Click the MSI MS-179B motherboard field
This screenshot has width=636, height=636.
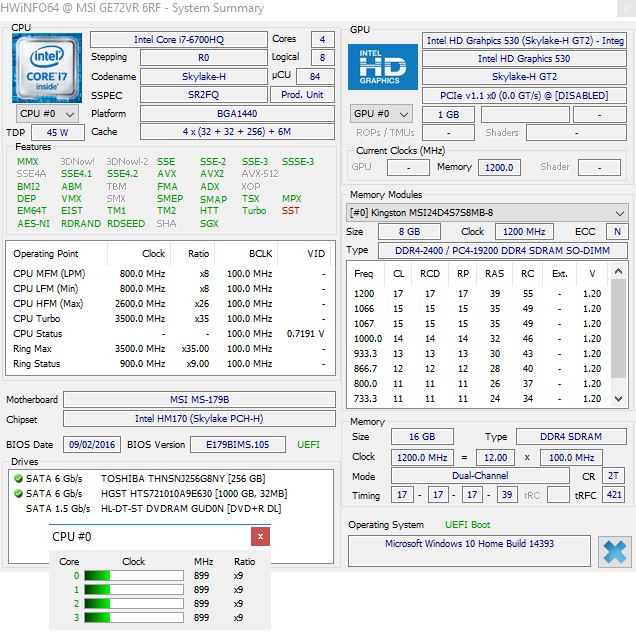coord(199,400)
